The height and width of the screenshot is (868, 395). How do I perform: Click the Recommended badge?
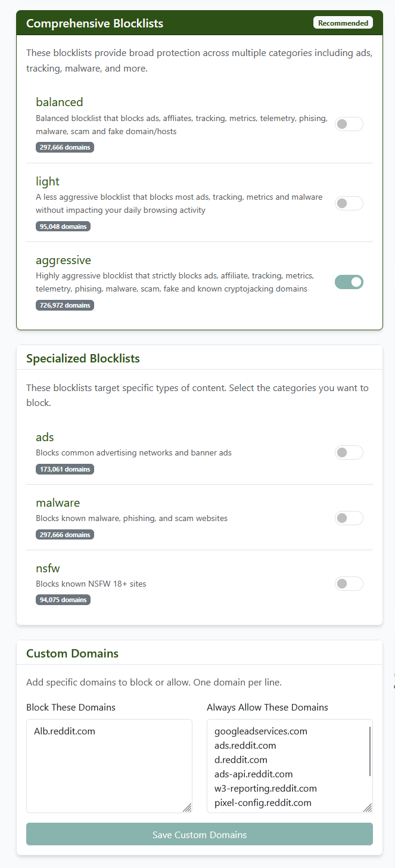343,22
